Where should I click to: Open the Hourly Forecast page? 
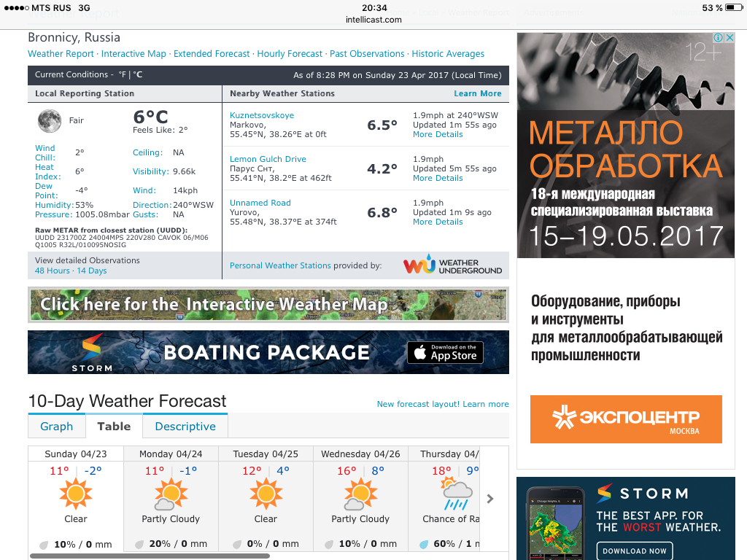click(290, 54)
